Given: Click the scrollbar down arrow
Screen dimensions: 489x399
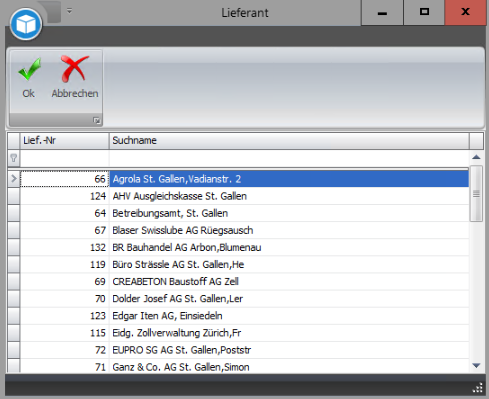Looking at the screenshot, I should click(476, 366).
